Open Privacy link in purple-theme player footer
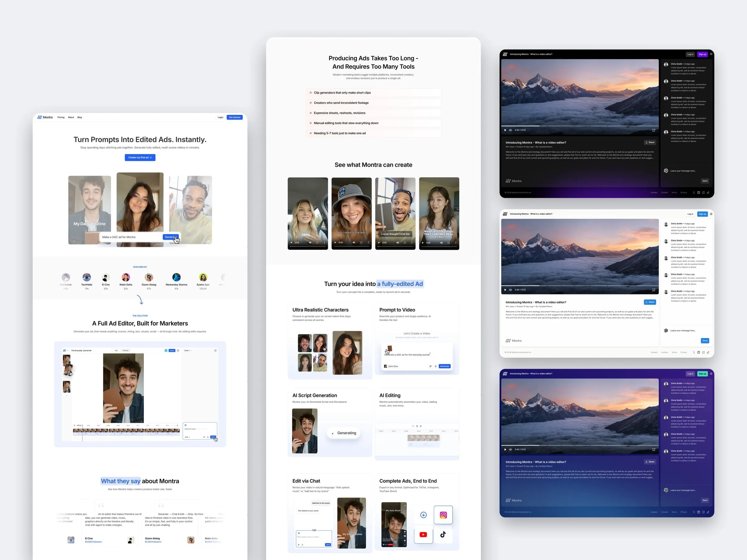Screen dimensions: 747x560 coord(684,512)
